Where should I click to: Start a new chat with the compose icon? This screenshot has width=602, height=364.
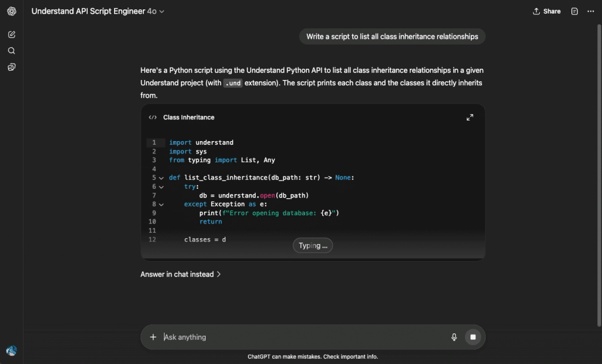pos(12,35)
